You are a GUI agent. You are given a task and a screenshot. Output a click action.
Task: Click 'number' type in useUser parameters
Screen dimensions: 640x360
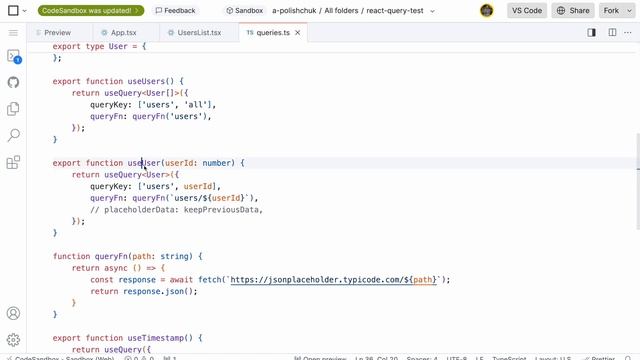click(x=216, y=163)
